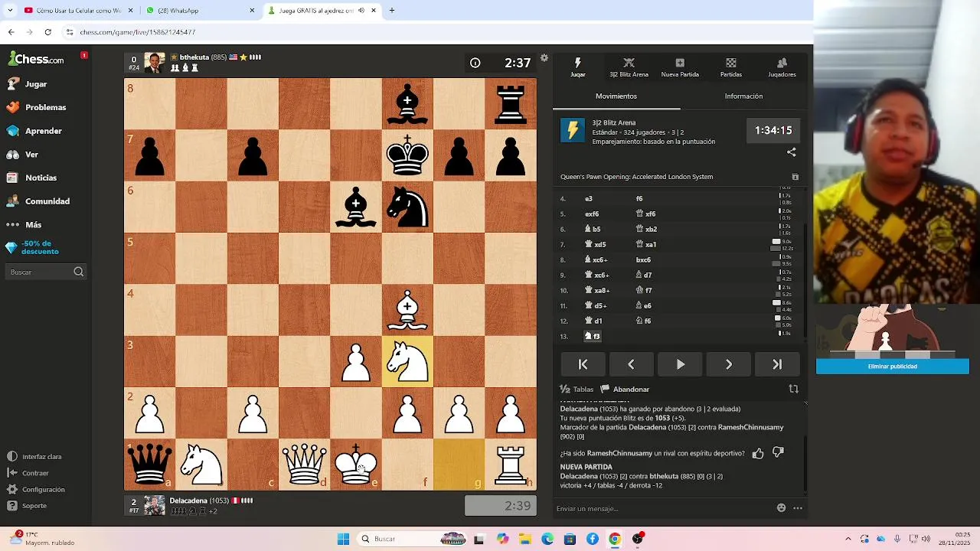Collapse the sidebar with Contraer

tap(28, 473)
